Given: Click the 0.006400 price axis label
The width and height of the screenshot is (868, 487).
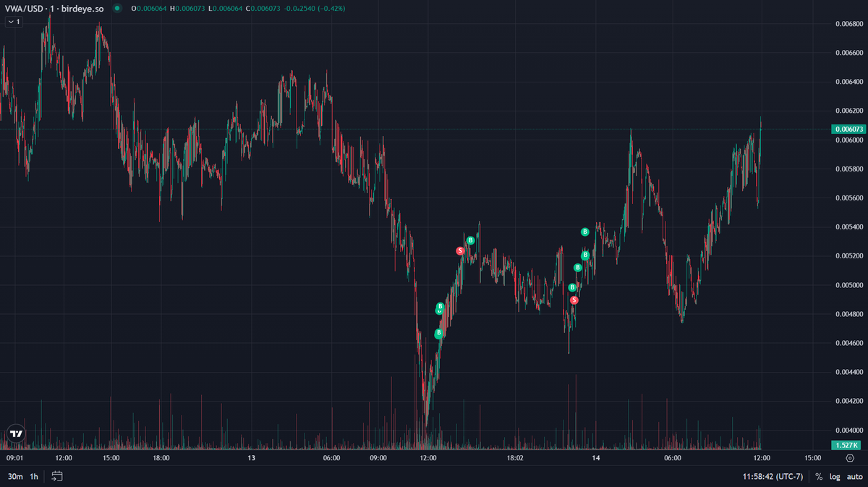Looking at the screenshot, I should coord(849,82).
